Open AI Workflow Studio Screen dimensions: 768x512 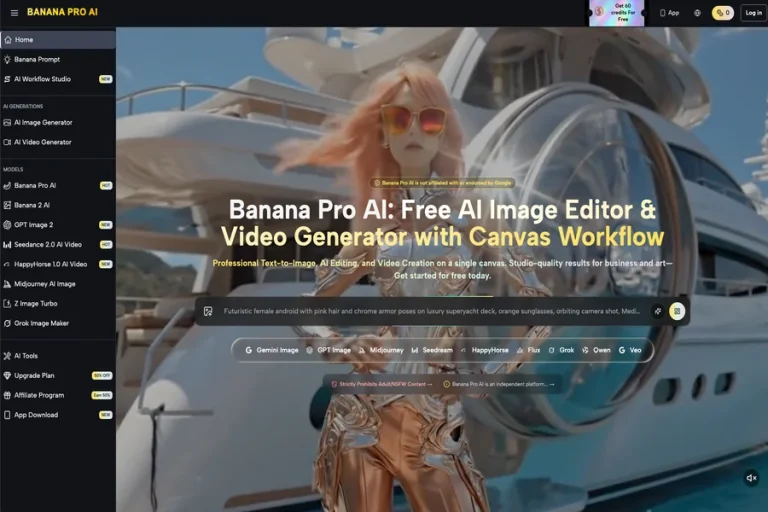pos(58,79)
